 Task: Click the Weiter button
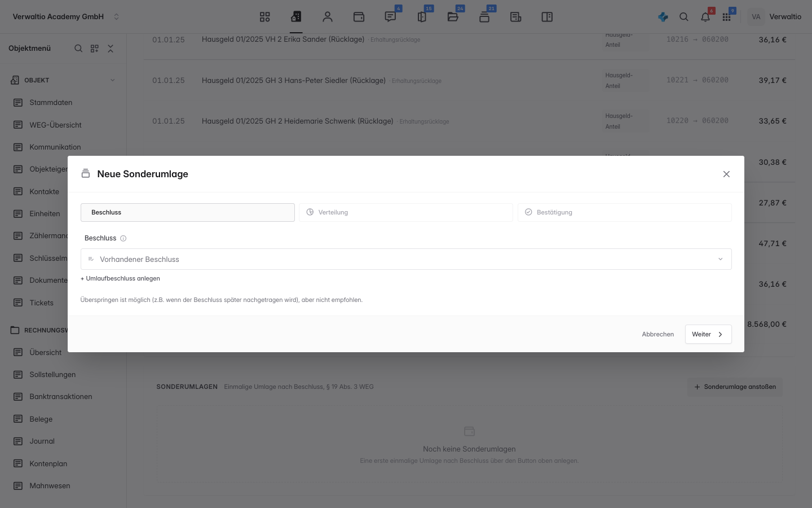708,334
